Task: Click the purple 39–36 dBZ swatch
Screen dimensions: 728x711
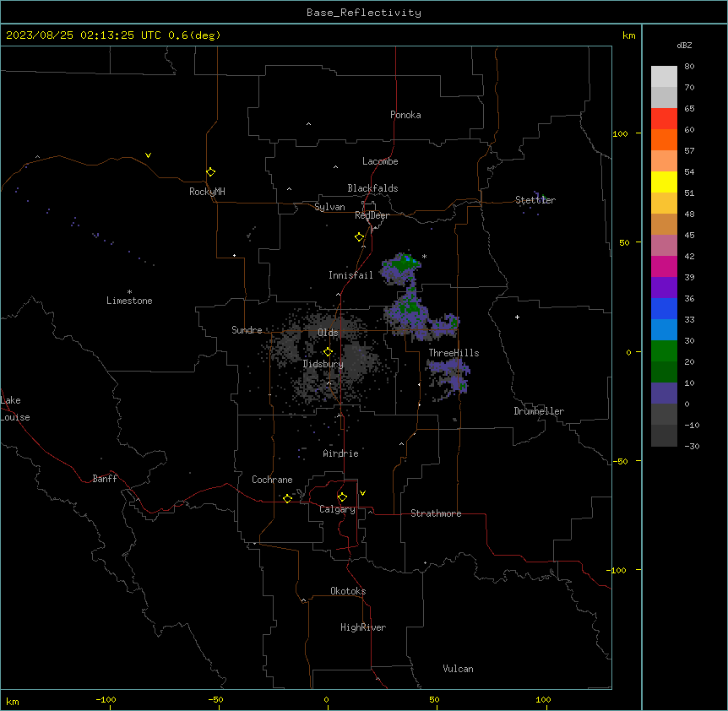Action: pos(664,288)
